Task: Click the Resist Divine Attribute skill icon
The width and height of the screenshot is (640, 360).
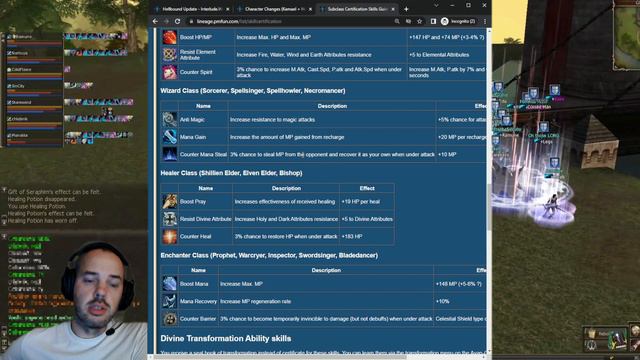Action: [x=170, y=219]
